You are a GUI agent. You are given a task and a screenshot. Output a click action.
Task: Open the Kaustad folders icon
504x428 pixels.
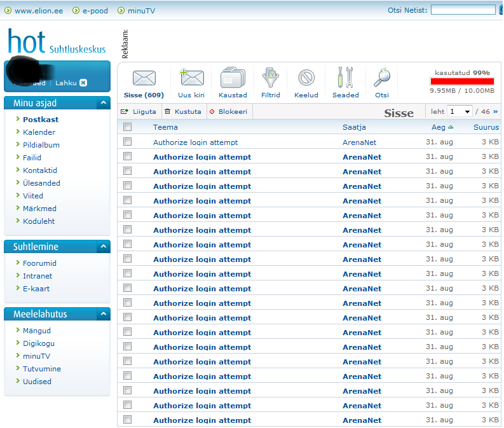233,78
